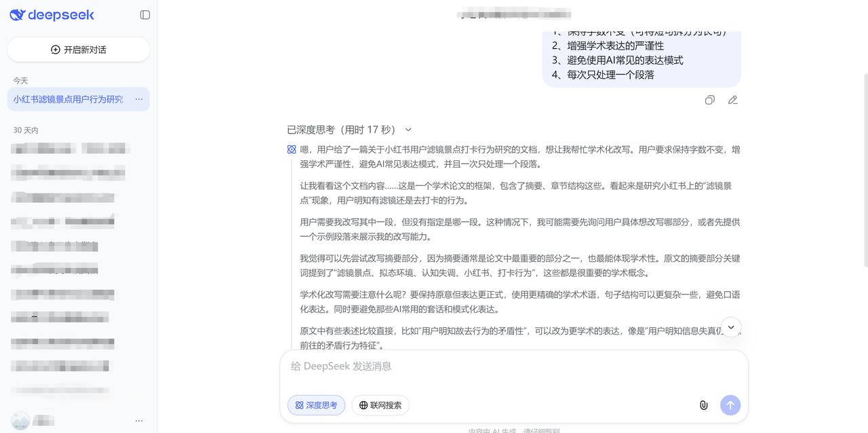Viewport: 868px width, 433px height.
Task: Send message with the up-arrow button
Action: coord(730,405)
